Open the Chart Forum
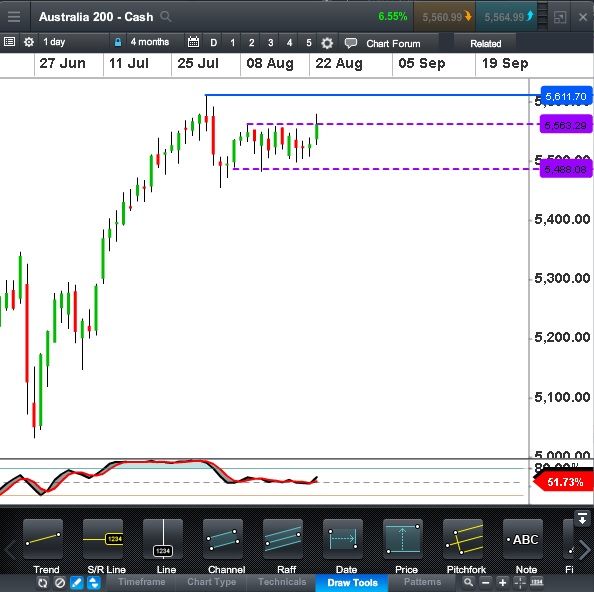The height and width of the screenshot is (592, 594). [x=389, y=43]
